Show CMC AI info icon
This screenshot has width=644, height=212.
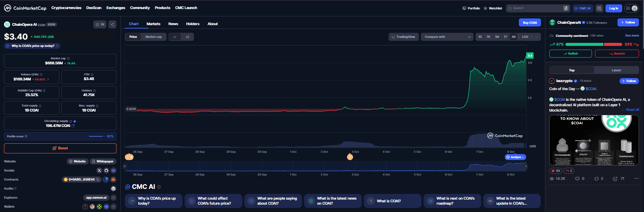pos(159,187)
